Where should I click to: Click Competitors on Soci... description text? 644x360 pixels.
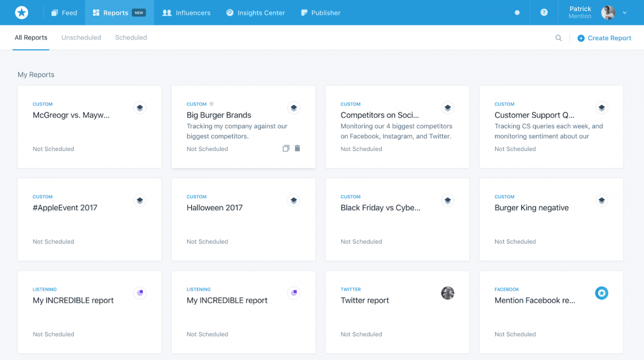click(396, 131)
